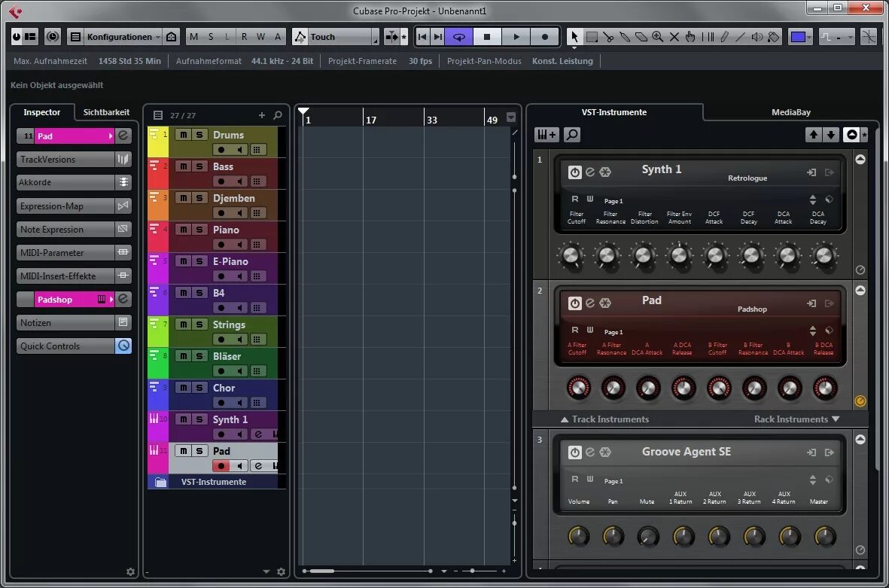Go to previous marker transport button
Viewport: 889px width, 588px height.
click(422, 37)
